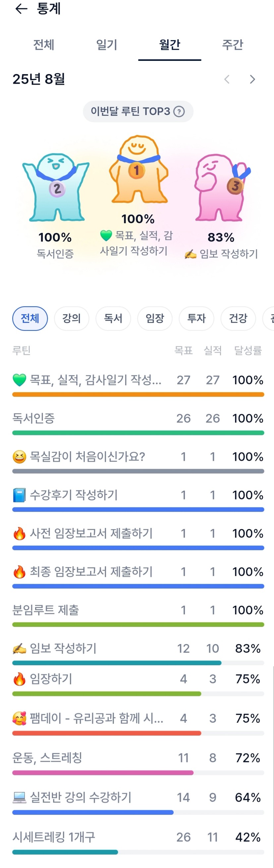The image size is (274, 868).
Task: Select the 건강 category filter chip
Action: tap(238, 318)
